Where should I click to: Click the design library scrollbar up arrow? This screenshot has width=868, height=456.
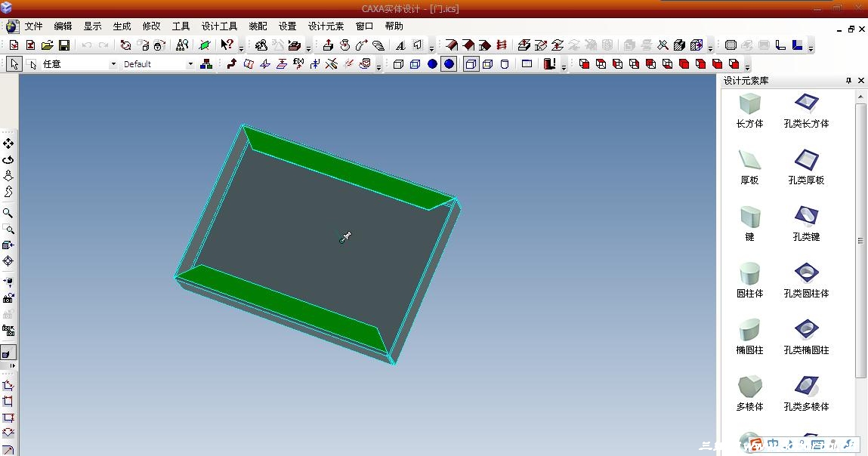860,97
